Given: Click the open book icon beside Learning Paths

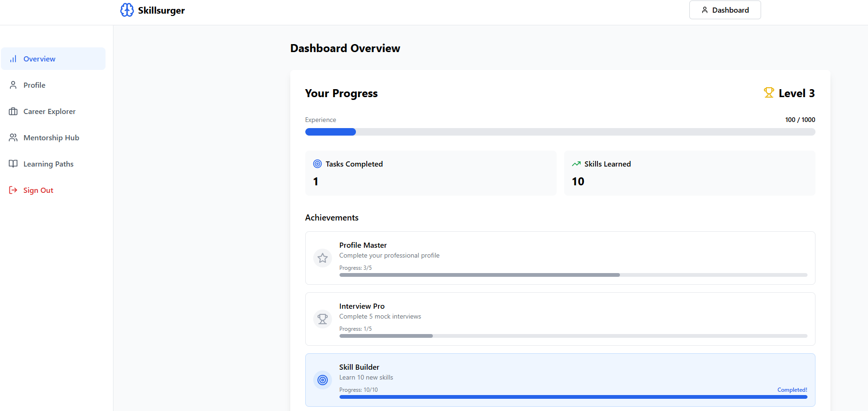Looking at the screenshot, I should (13, 164).
